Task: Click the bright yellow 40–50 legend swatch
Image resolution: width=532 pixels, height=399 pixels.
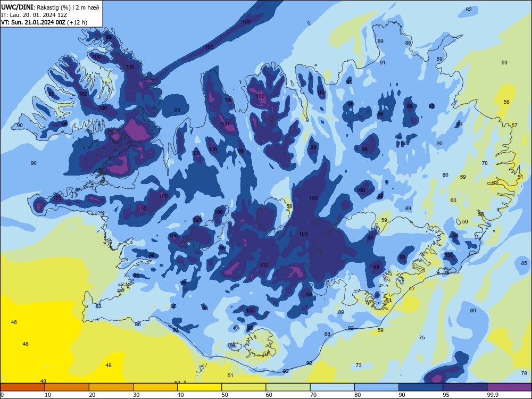Action: [x=199, y=387]
